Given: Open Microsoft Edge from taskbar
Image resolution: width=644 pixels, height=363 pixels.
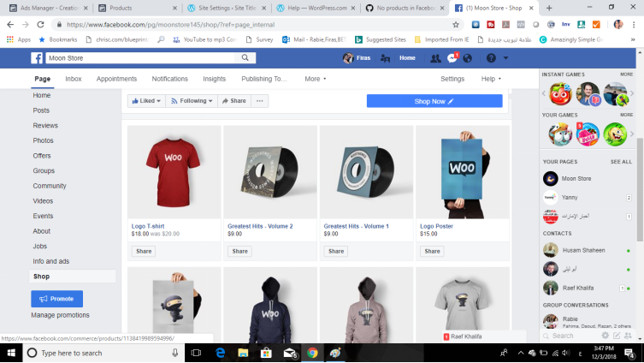Looking at the screenshot, I should point(220,353).
